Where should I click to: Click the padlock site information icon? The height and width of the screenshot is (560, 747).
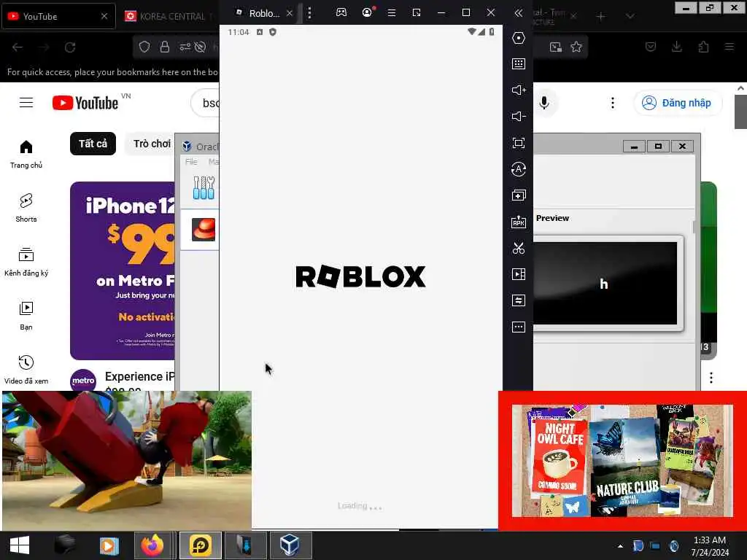pyautogui.click(x=165, y=47)
